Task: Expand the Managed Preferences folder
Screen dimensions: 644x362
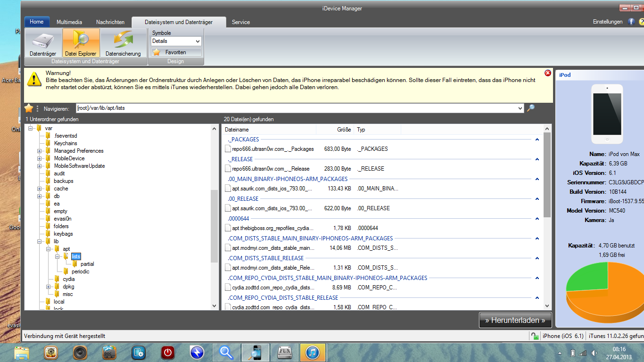Action: pos(40,151)
